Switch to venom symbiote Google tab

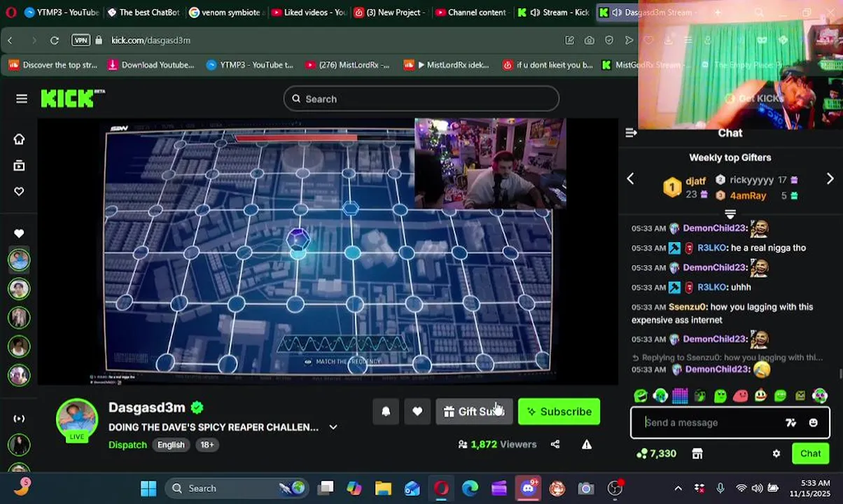(227, 12)
